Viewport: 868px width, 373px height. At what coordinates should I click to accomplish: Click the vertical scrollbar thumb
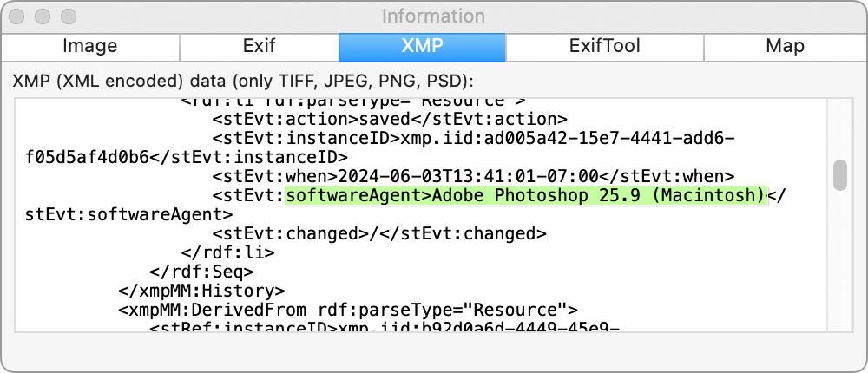click(x=839, y=174)
